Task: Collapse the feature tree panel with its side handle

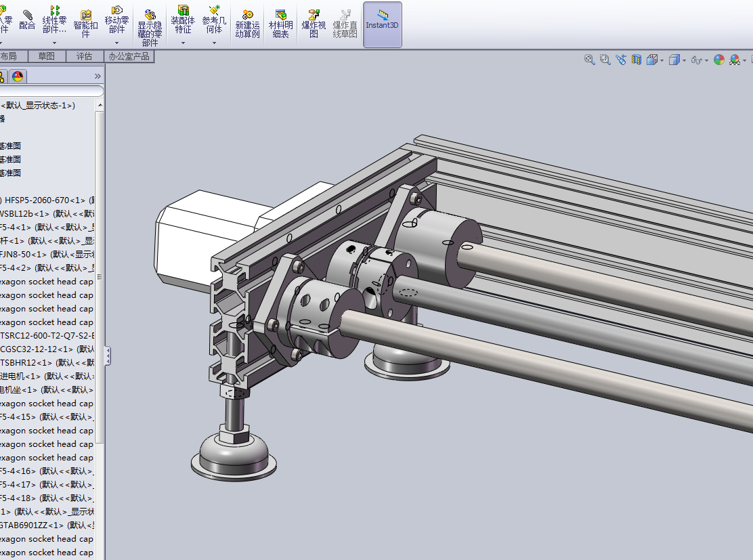Action: click(108, 356)
